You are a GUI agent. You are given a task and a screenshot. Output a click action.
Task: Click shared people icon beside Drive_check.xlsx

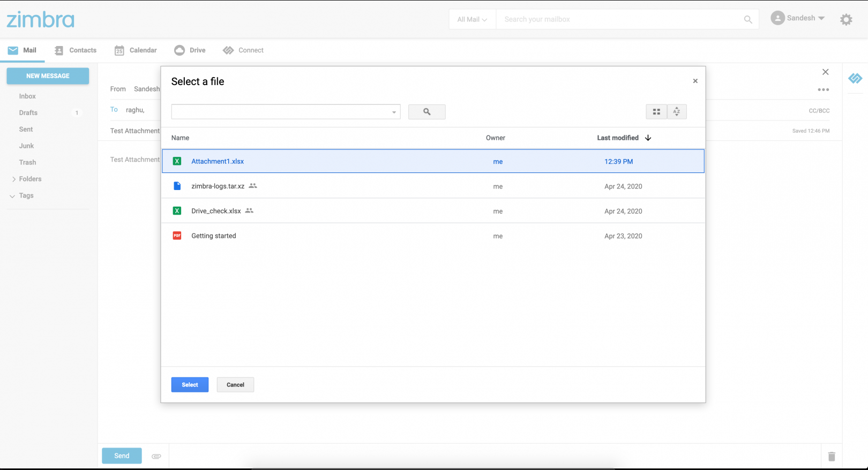click(x=249, y=210)
